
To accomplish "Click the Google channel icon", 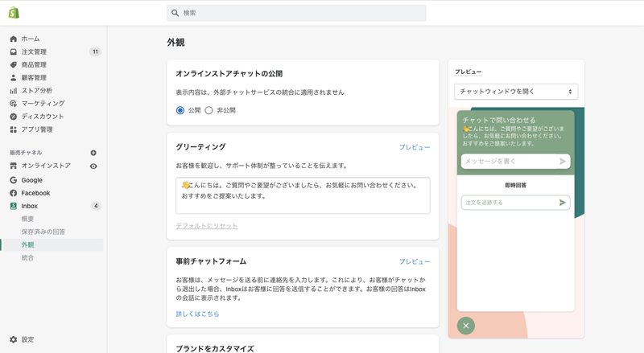I will point(14,180).
